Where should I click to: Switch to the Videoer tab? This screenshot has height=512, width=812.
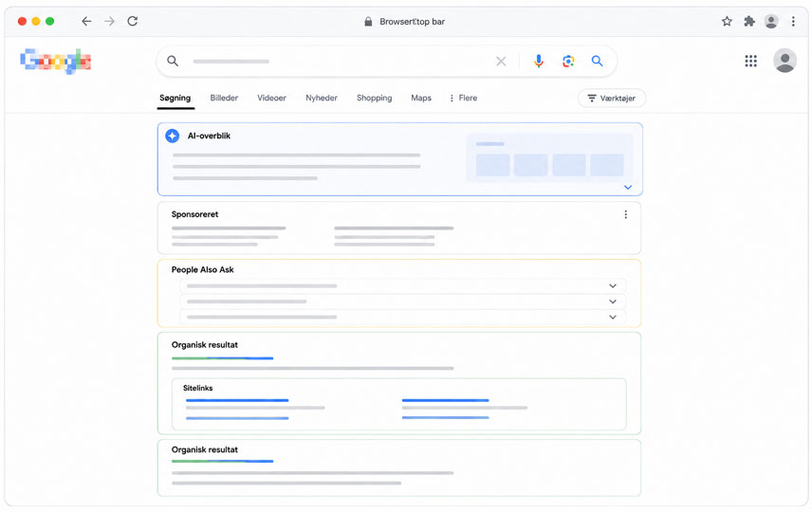271,98
